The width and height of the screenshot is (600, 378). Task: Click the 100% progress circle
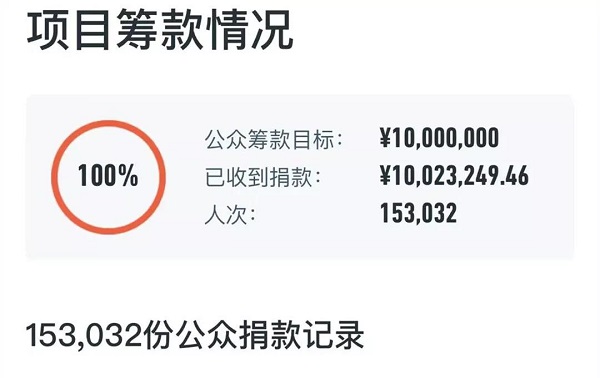pos(108,177)
